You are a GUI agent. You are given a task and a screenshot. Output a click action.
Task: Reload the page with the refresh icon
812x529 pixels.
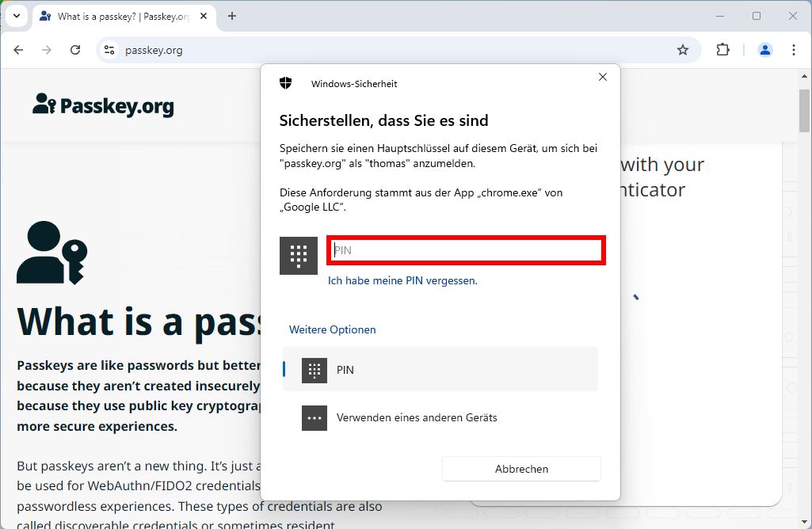(75, 49)
